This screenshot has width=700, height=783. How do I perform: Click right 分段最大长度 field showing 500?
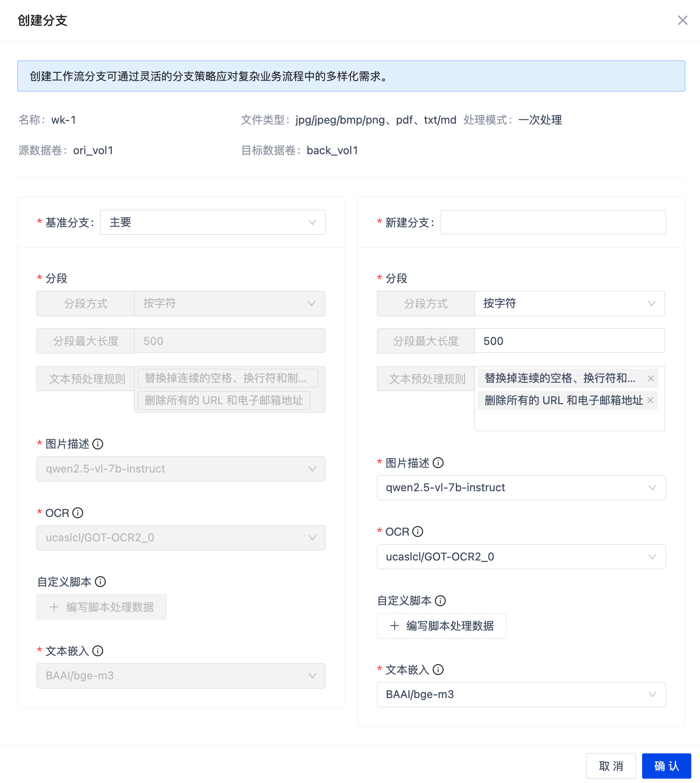pos(569,341)
